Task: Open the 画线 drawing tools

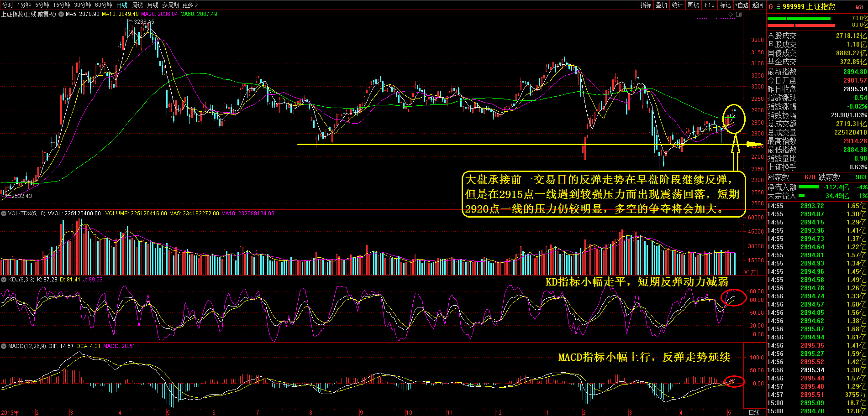Action: (694, 5)
